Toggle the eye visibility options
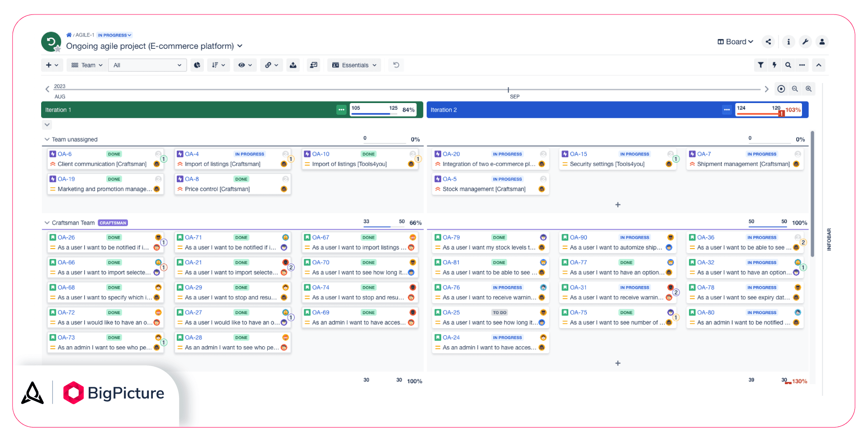This screenshot has width=868, height=442. tap(245, 65)
